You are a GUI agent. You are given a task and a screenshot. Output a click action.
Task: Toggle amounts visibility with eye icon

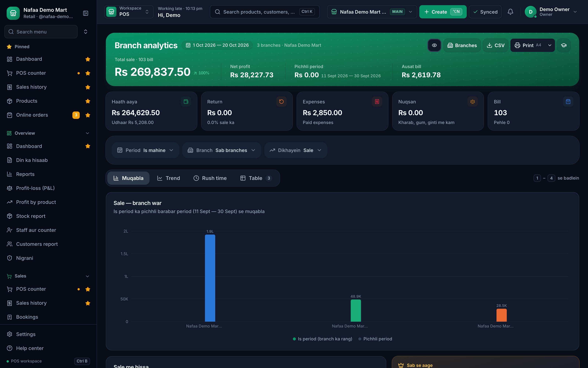coord(434,45)
